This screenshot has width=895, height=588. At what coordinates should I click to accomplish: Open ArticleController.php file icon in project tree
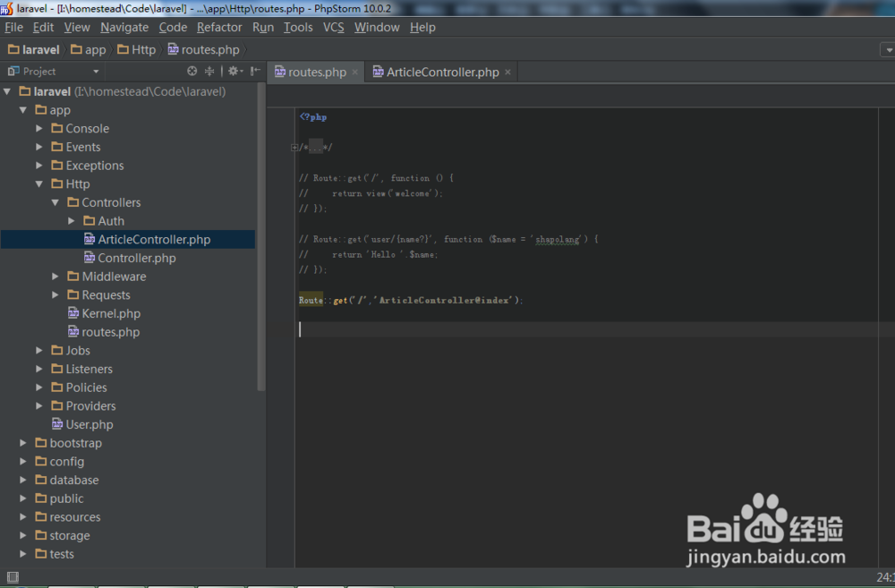(x=89, y=239)
